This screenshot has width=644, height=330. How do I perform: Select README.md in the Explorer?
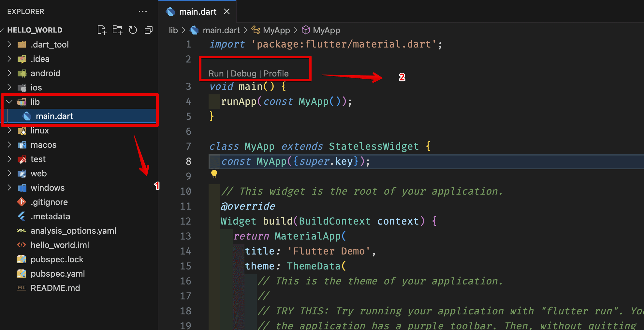tap(55, 288)
